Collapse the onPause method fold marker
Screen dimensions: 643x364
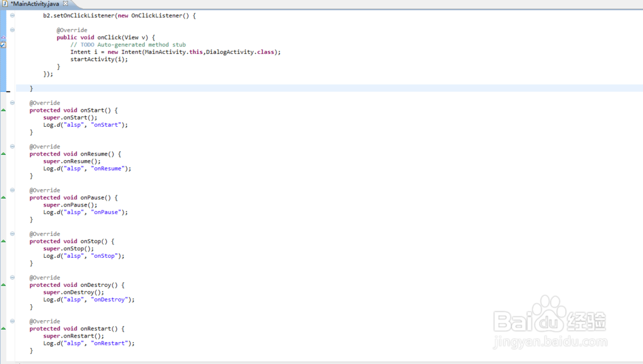click(x=12, y=190)
